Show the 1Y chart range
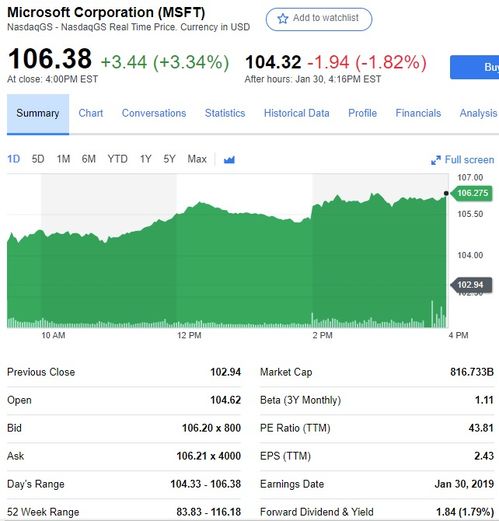 tap(146, 159)
